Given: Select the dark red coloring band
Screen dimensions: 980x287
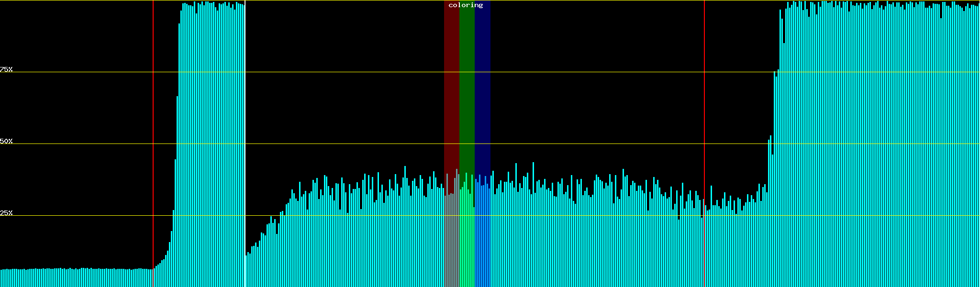Looking at the screenshot, I should (451, 96).
